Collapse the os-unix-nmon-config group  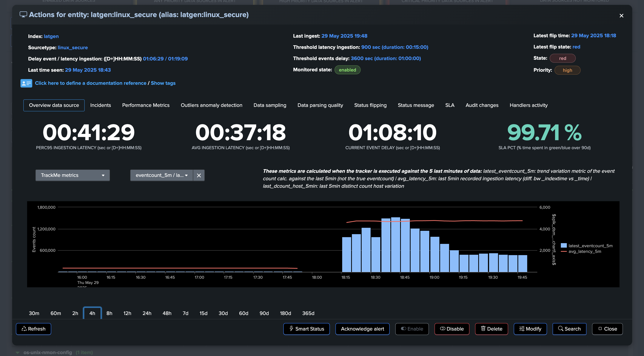point(18,352)
